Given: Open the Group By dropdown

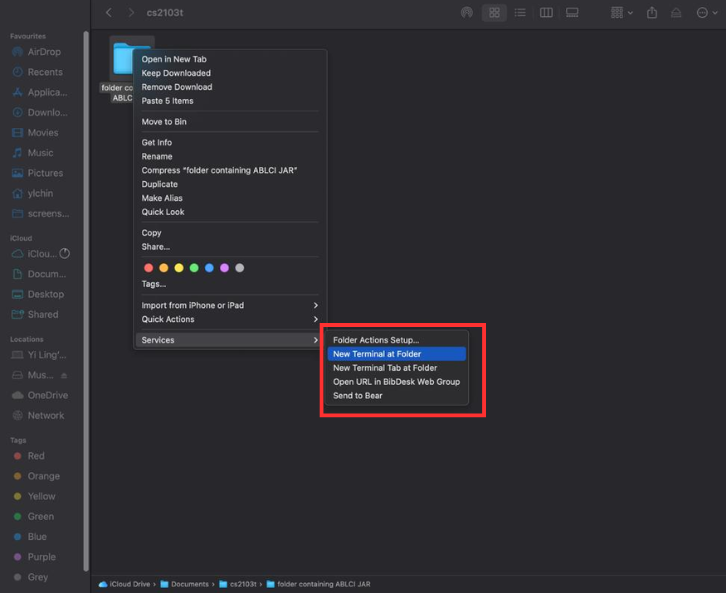Looking at the screenshot, I should [621, 12].
